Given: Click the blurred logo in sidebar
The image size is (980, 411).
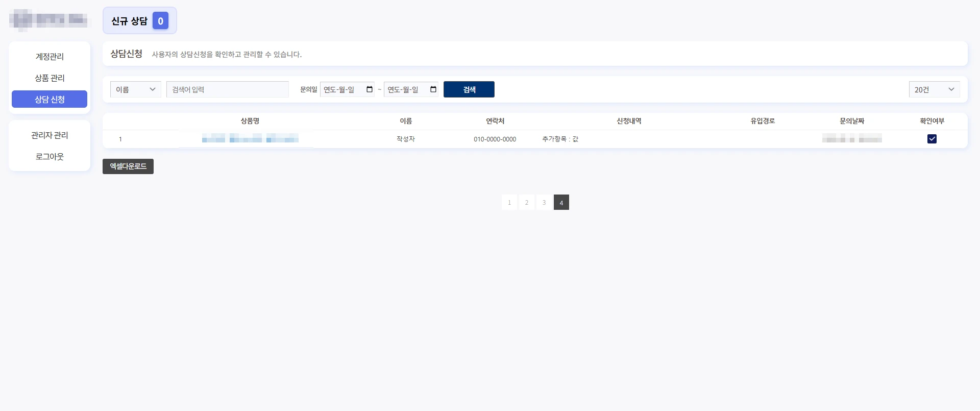Looking at the screenshot, I should point(48,20).
